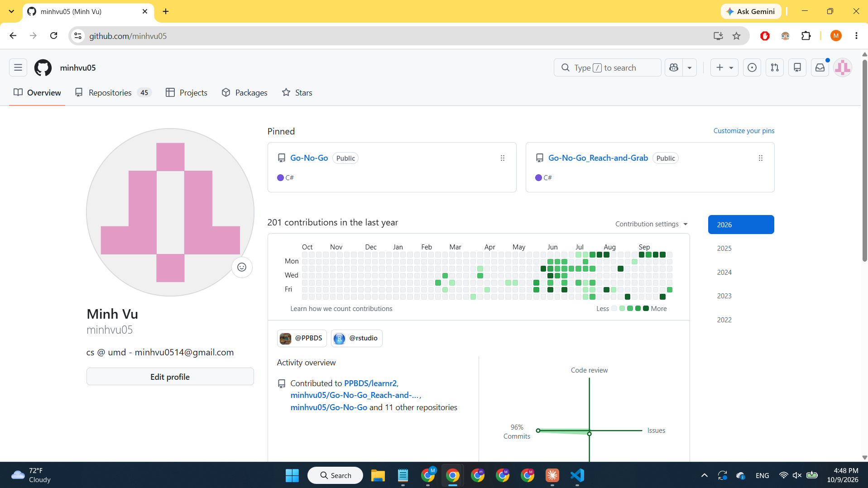This screenshot has height=488, width=868.
Task: Click the GitHub Octocat logo
Action: point(43,67)
